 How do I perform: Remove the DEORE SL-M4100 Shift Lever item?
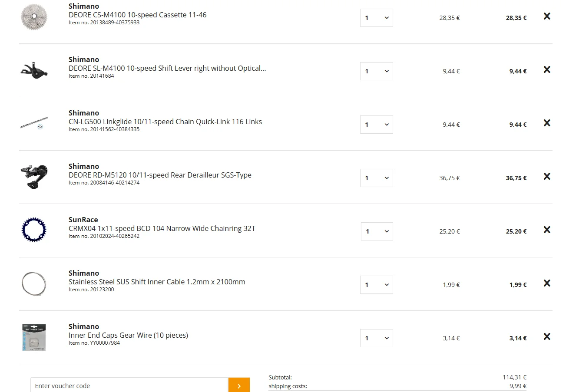(x=547, y=69)
